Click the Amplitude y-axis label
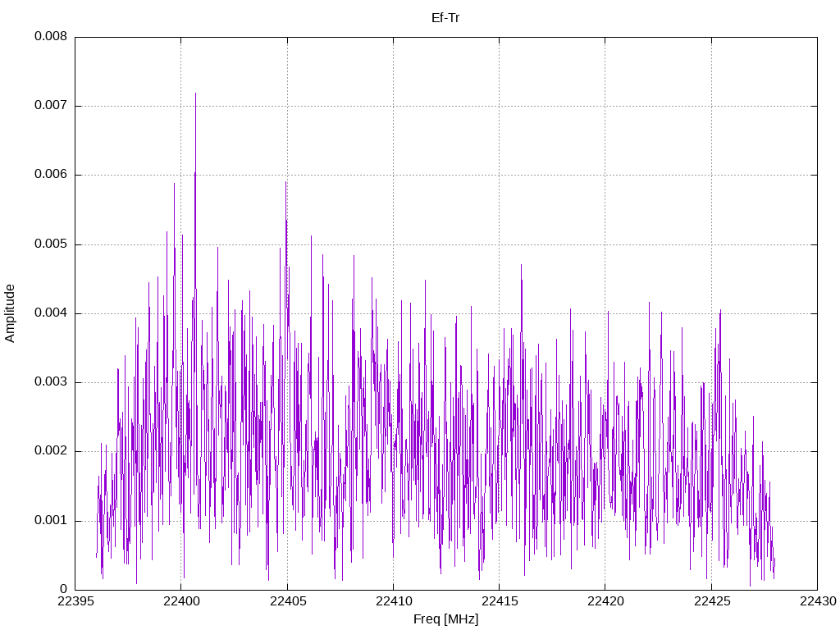This screenshot has height=630, width=840. [10, 313]
